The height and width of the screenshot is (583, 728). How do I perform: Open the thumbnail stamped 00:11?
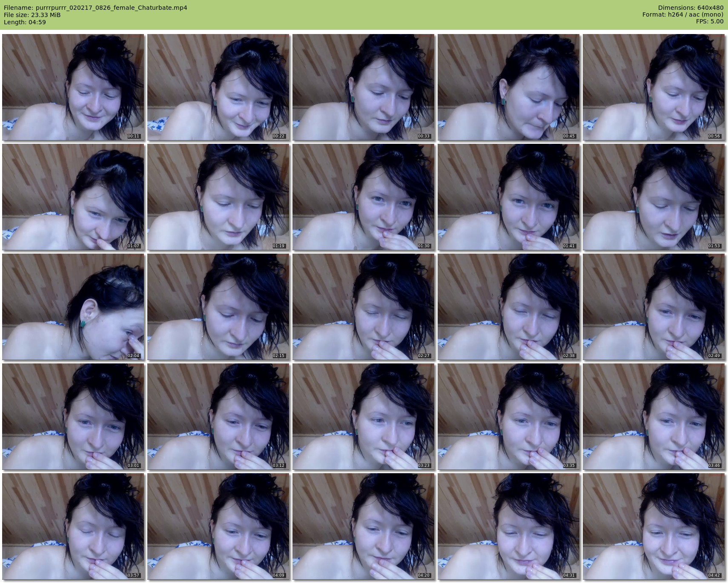[x=73, y=87]
